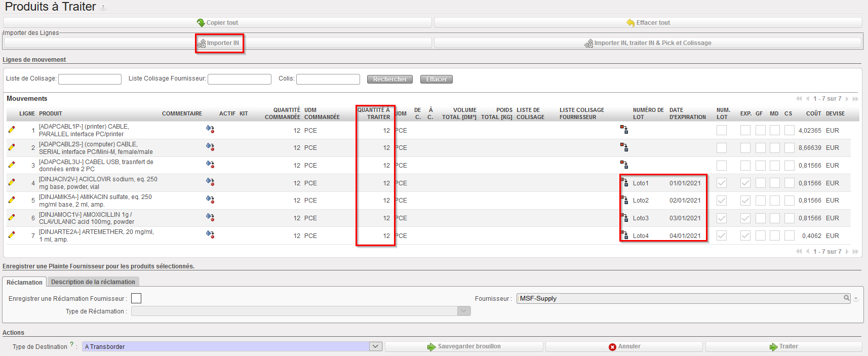Click the search magnifier in the Fournisseur field
This screenshot has width=868, height=356.
pyautogui.click(x=846, y=298)
